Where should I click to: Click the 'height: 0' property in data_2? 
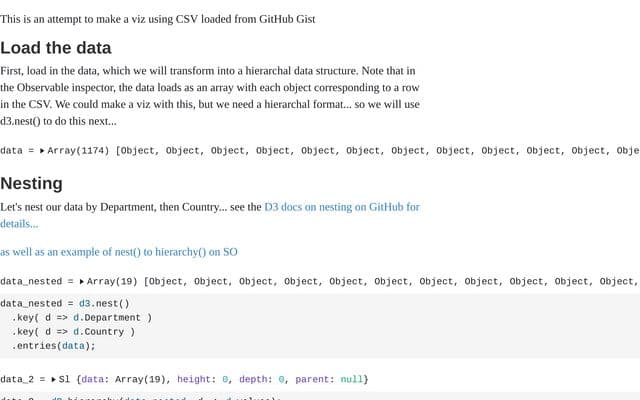tap(203, 379)
